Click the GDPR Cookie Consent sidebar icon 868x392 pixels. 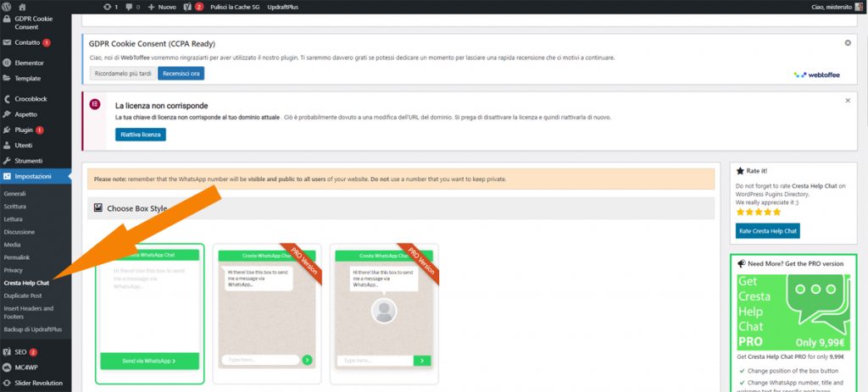point(7,19)
